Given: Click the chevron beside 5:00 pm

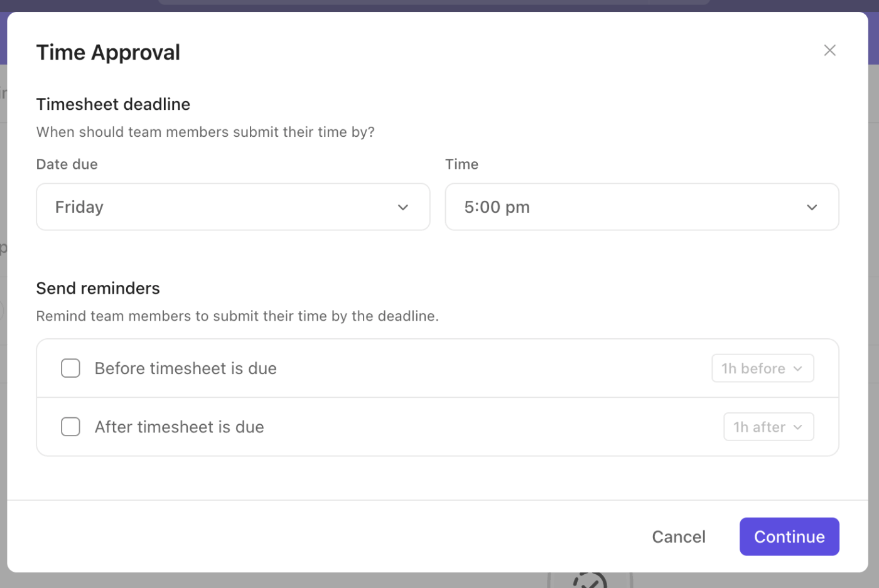Looking at the screenshot, I should click(x=812, y=206).
